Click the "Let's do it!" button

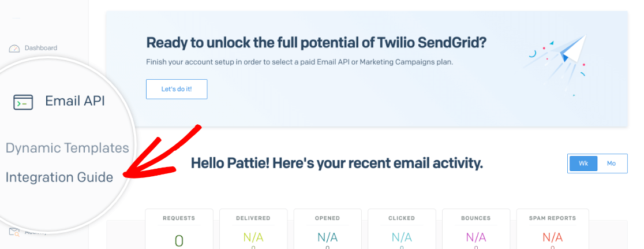point(177,89)
